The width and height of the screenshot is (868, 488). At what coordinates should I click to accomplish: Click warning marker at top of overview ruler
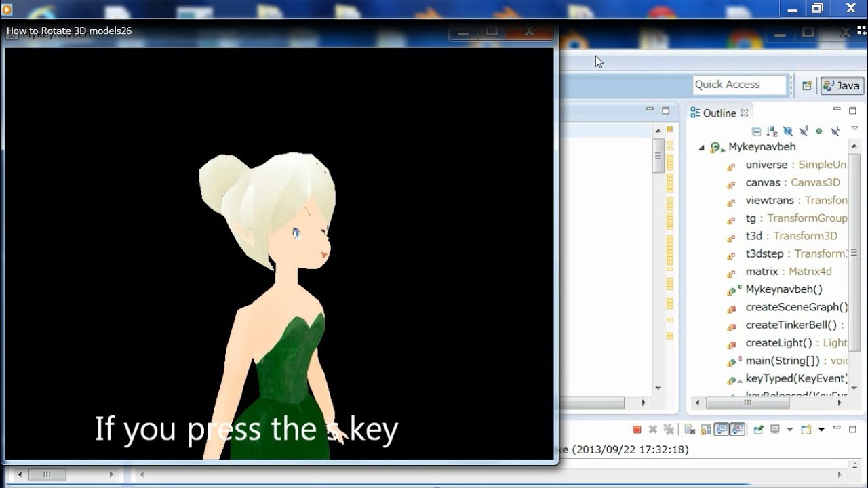(669, 129)
